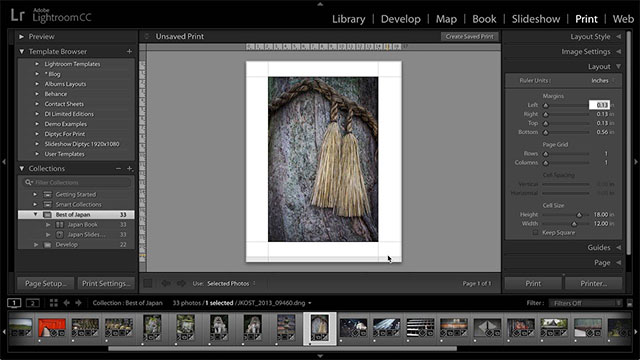Collapse Best of Japan collection set

(36, 215)
